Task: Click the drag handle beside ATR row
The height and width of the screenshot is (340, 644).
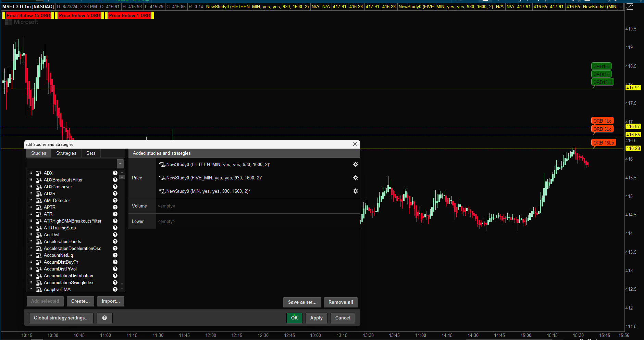Action: (31, 214)
